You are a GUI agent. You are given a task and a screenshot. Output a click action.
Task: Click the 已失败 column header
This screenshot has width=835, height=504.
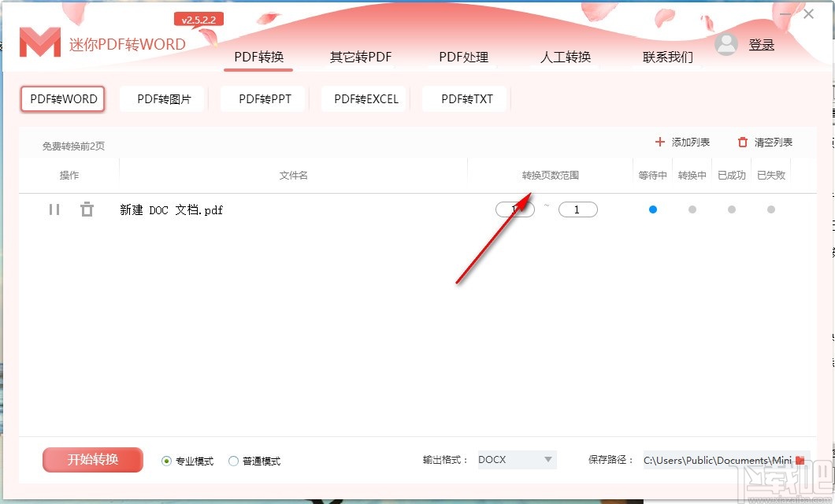click(771, 175)
